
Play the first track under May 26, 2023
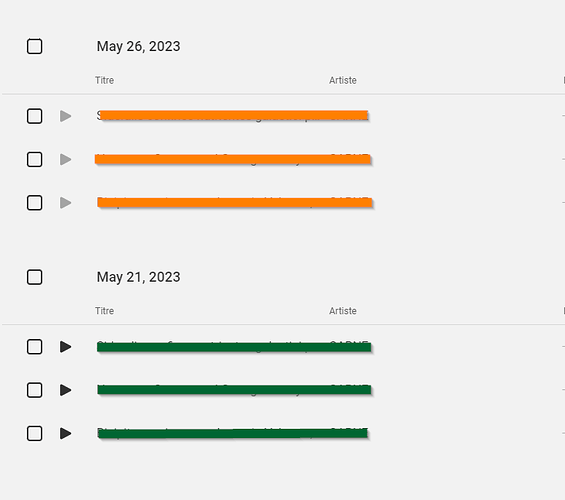(x=65, y=116)
